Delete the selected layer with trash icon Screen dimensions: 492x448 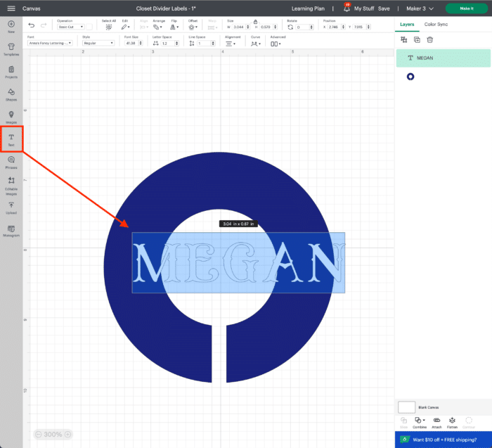point(430,40)
